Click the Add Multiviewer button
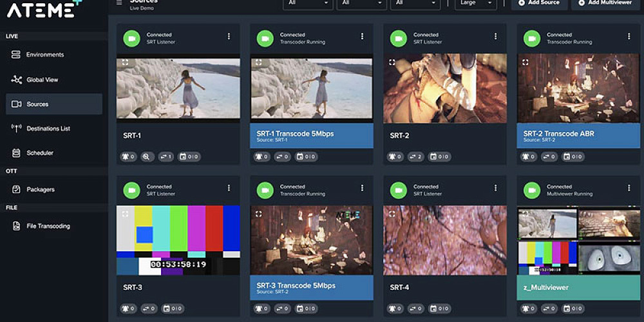This screenshot has width=644, height=322. 604,3
